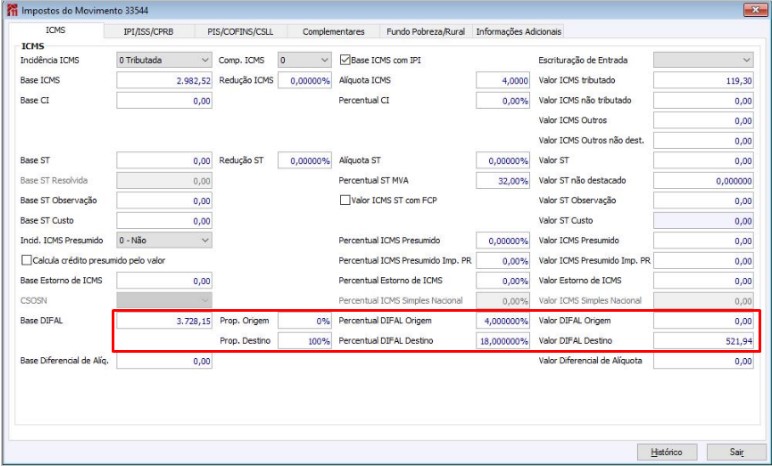
Task: Click Percentual ICMS Presumido Imp. PR field
Action: pyautogui.click(x=503, y=261)
